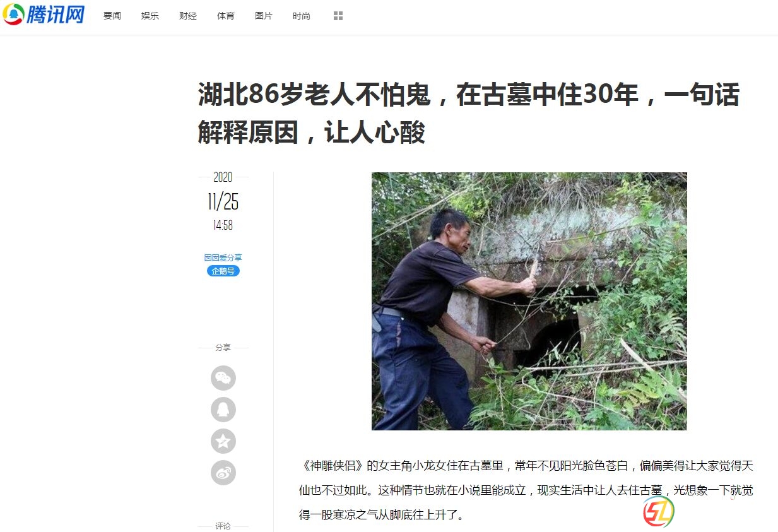
Task: Click the 11/25 publication date
Action: tap(223, 202)
